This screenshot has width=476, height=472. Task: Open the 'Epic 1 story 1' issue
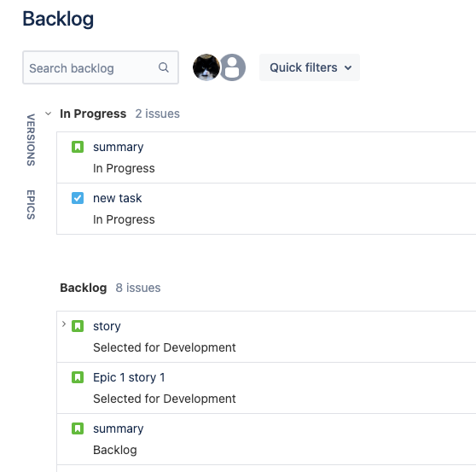tap(129, 377)
